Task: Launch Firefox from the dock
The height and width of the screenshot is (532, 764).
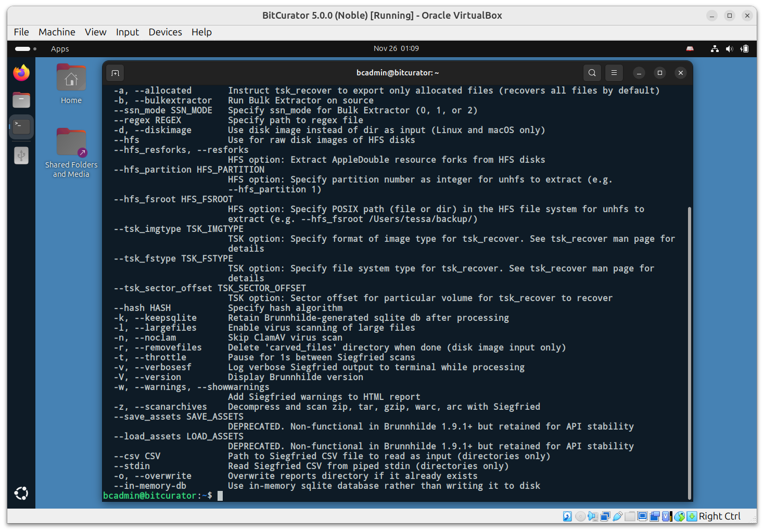Action: pyautogui.click(x=21, y=73)
